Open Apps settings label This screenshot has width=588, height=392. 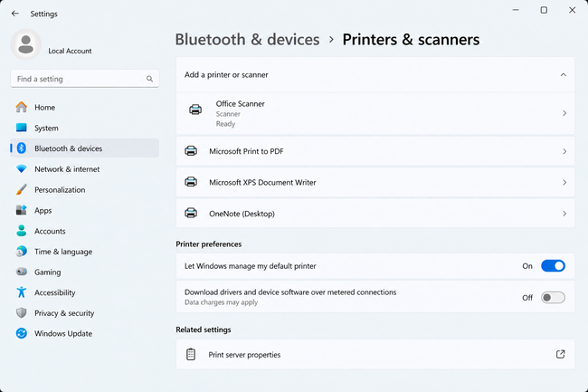[43, 210]
